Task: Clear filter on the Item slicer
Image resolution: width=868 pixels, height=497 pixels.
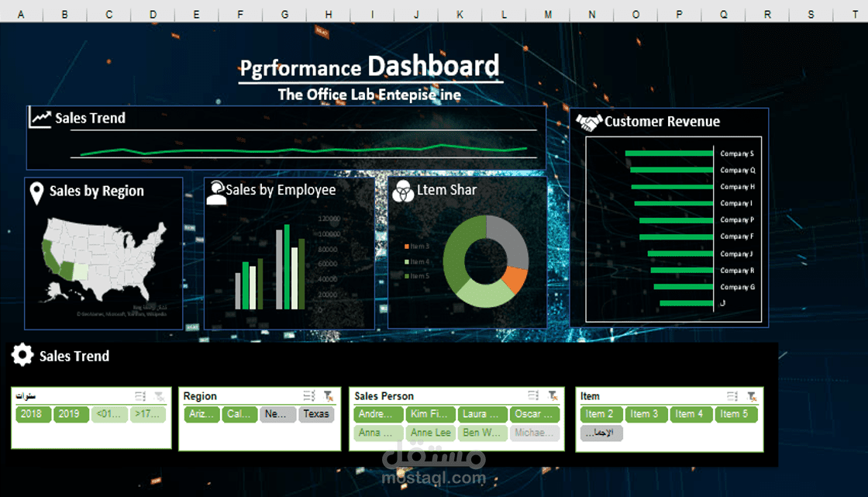Action: 752,396
